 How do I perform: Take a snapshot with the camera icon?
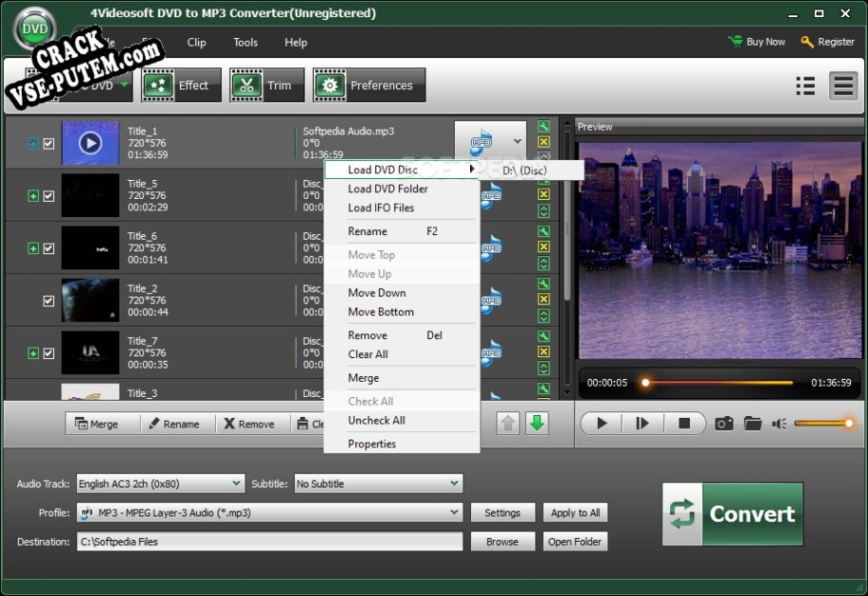(724, 424)
